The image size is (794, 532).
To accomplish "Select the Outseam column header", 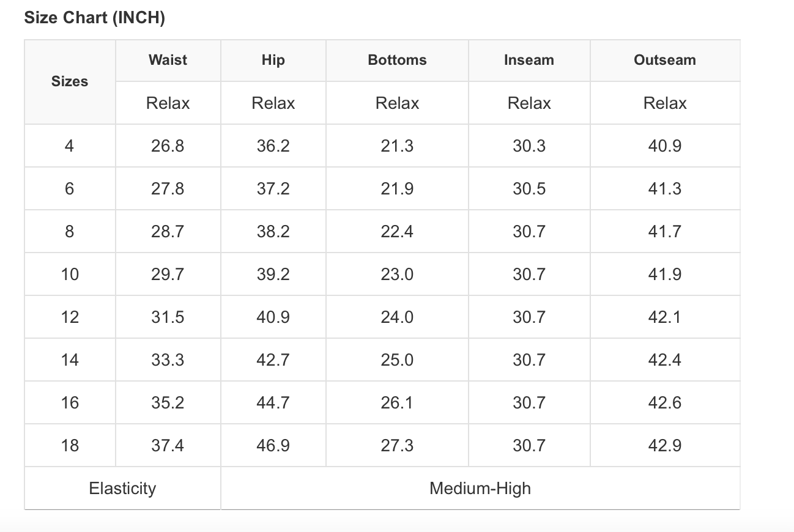I will click(x=665, y=60).
